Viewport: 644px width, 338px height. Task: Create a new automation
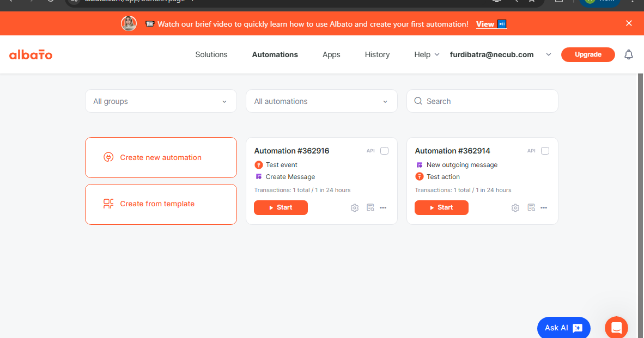coord(161,157)
